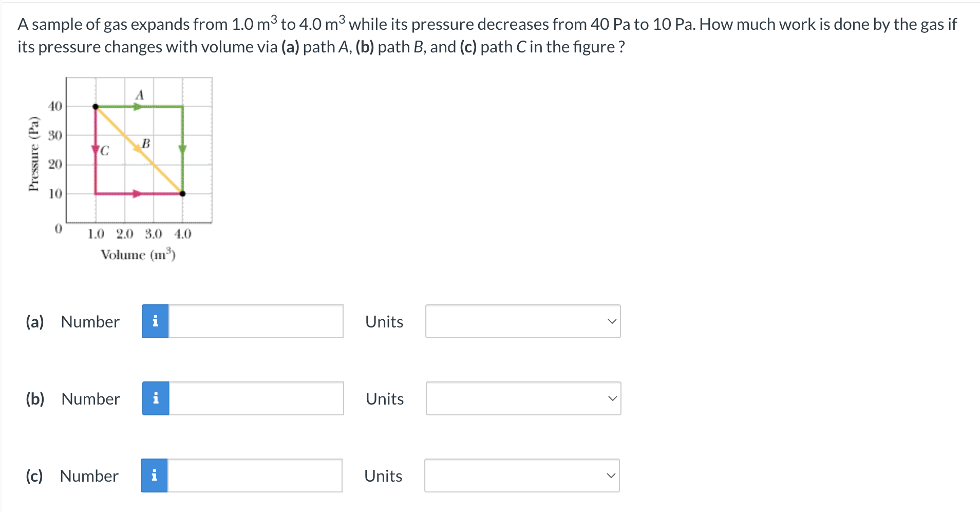Click the Volume (m³) axis label
The width and height of the screenshot is (980, 512).
pos(139,254)
